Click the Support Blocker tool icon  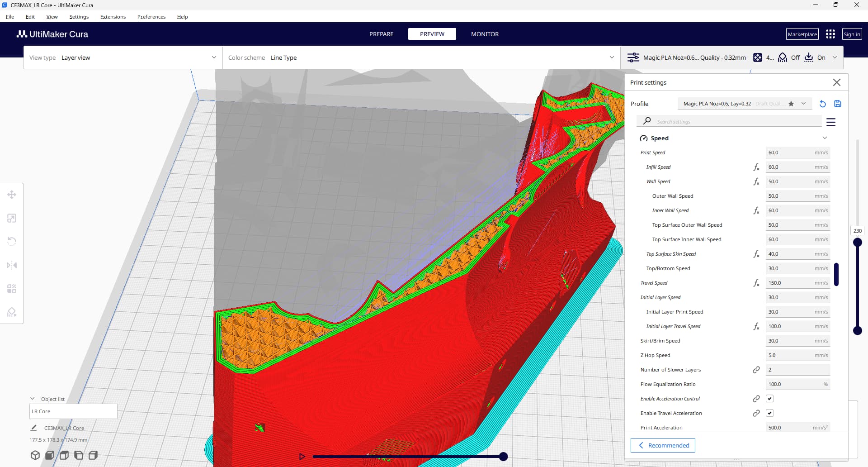[12, 312]
